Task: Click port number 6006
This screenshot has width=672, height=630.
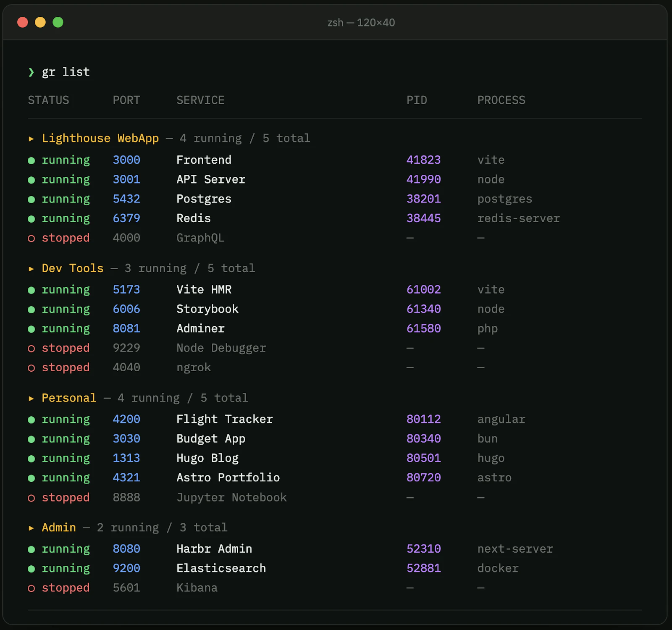Action: (126, 309)
